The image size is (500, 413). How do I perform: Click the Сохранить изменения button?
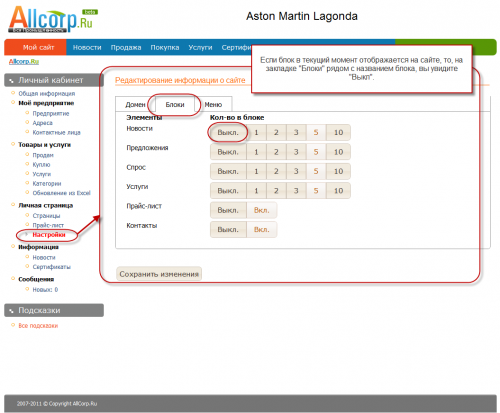click(x=159, y=274)
